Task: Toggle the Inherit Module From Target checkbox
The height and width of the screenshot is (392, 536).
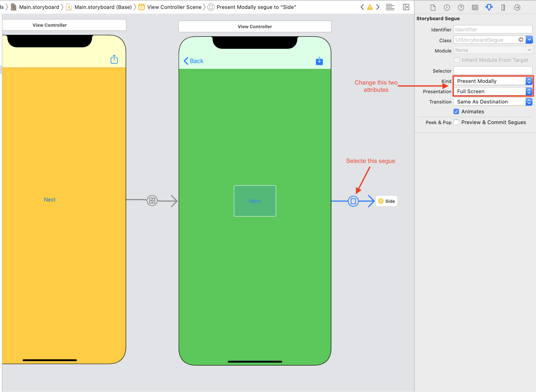Action: point(457,60)
